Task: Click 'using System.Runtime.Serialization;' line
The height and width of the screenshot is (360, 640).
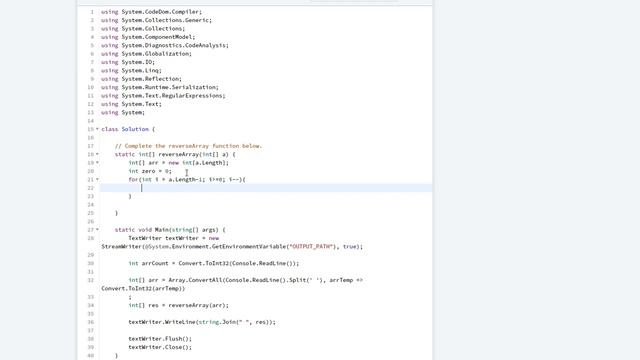Action: (160, 87)
